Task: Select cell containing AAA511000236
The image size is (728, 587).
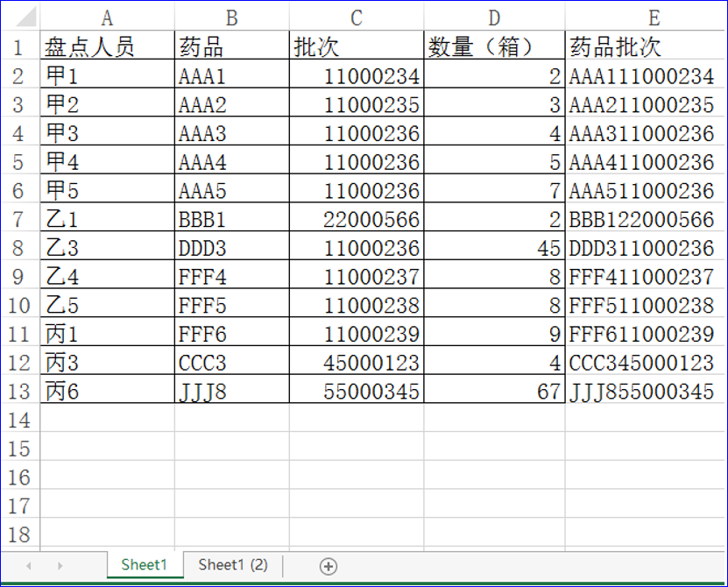Action: (x=646, y=190)
